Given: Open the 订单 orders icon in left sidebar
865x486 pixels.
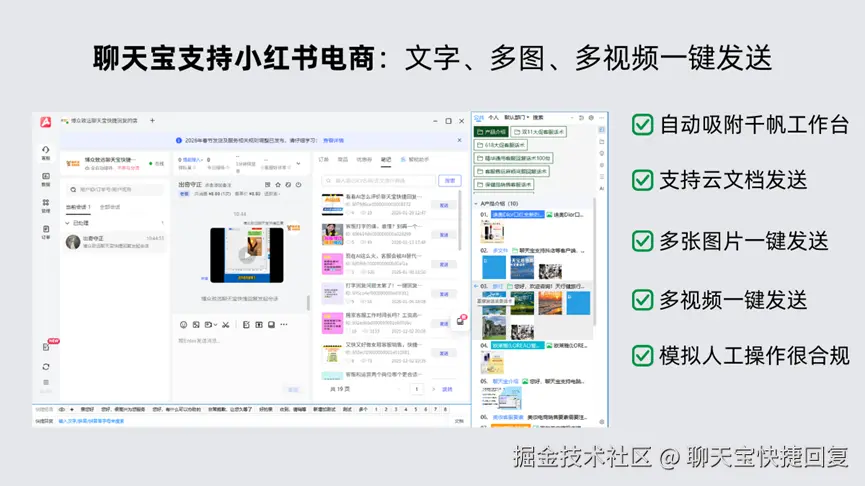Looking at the screenshot, I should 46,232.
